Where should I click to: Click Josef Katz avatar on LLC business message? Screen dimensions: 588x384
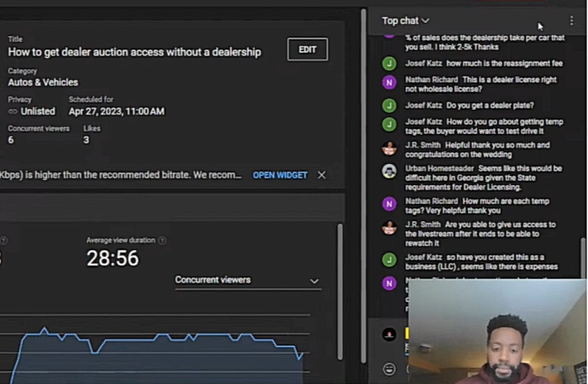click(x=389, y=259)
